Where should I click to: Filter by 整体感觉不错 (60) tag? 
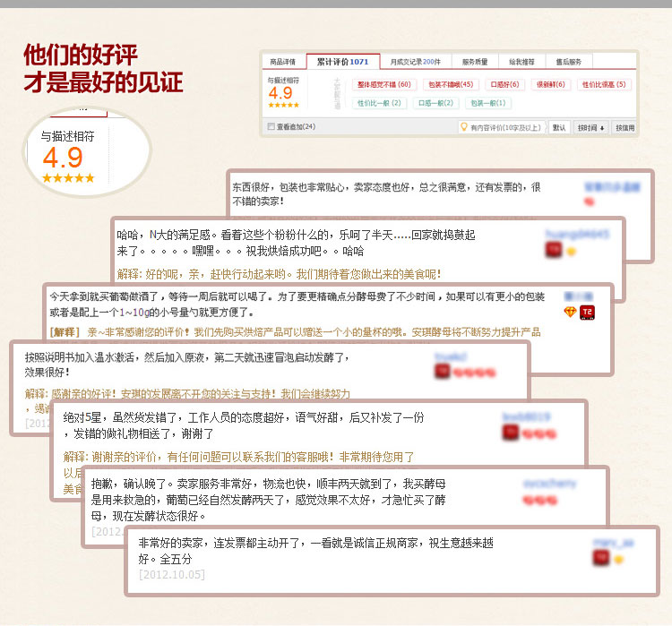coord(383,84)
